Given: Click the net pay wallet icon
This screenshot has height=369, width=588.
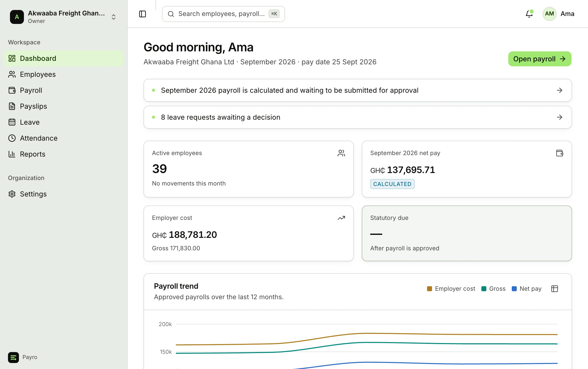Looking at the screenshot, I should [x=560, y=153].
